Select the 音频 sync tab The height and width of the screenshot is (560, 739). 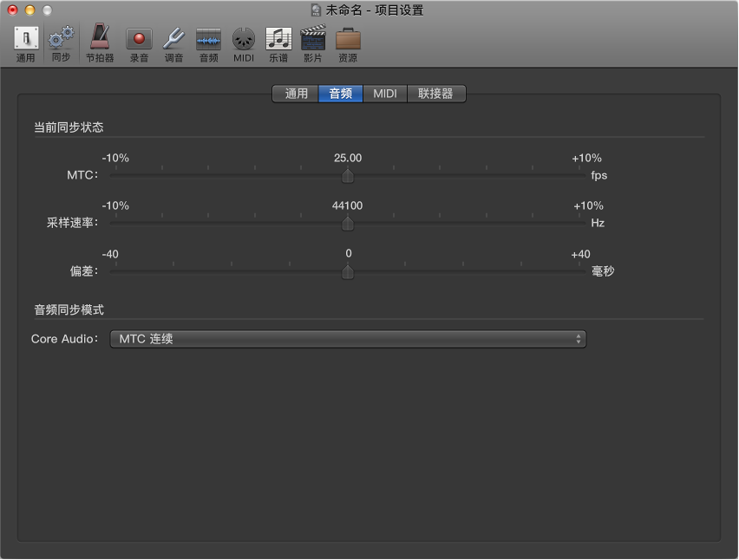[341, 94]
